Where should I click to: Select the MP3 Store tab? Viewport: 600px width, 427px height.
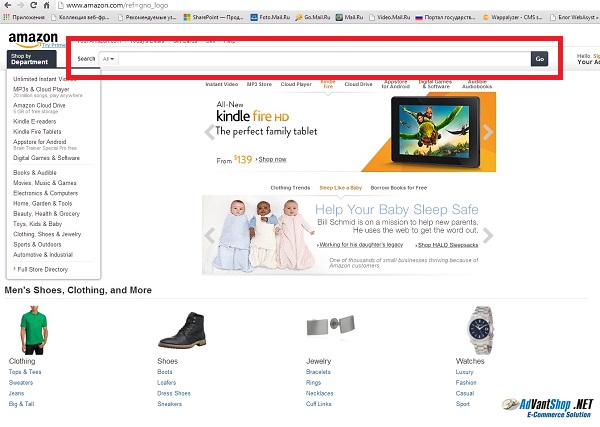point(259,84)
